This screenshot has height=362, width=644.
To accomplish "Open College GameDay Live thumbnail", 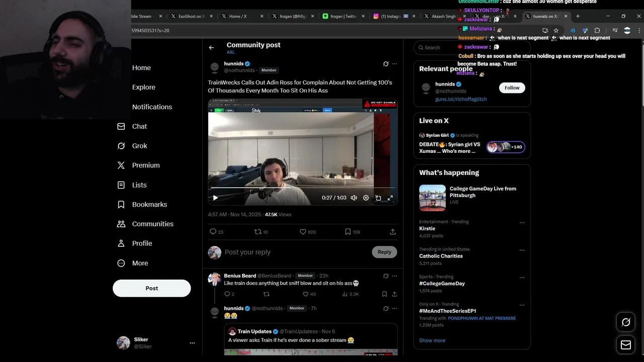I will [x=432, y=198].
